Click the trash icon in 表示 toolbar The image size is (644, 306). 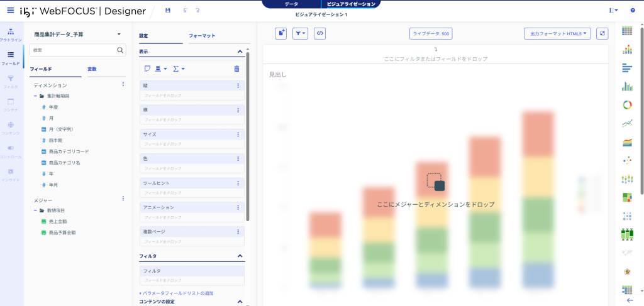(236, 68)
